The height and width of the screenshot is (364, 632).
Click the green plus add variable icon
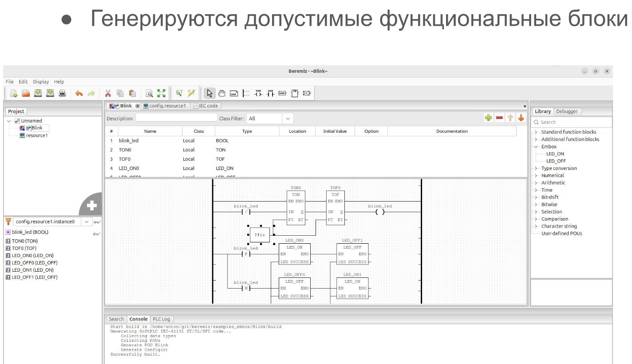[488, 118]
